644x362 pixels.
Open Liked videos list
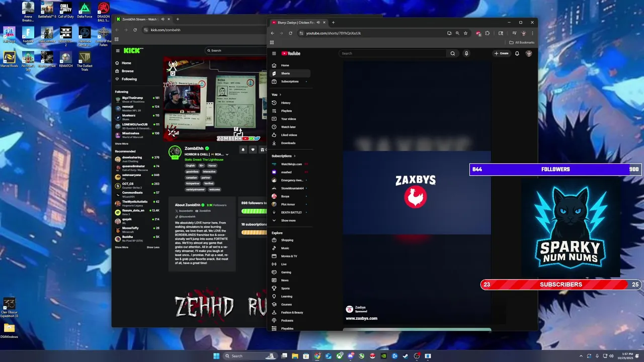290,135
